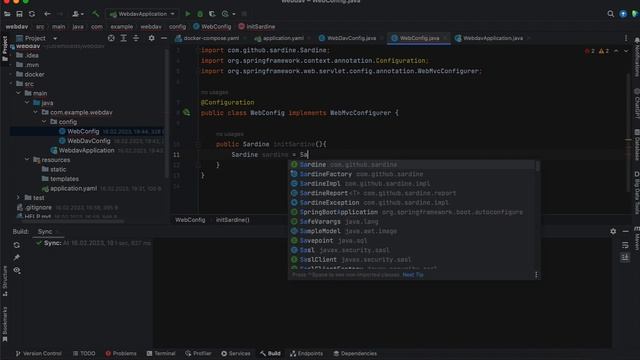
Task: Restart the sync in Build panel
Action: pyautogui.click(x=17, y=245)
